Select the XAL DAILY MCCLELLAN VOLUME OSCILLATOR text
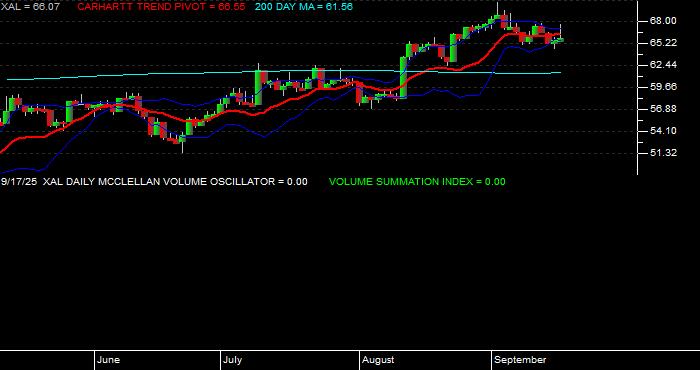 [158, 182]
